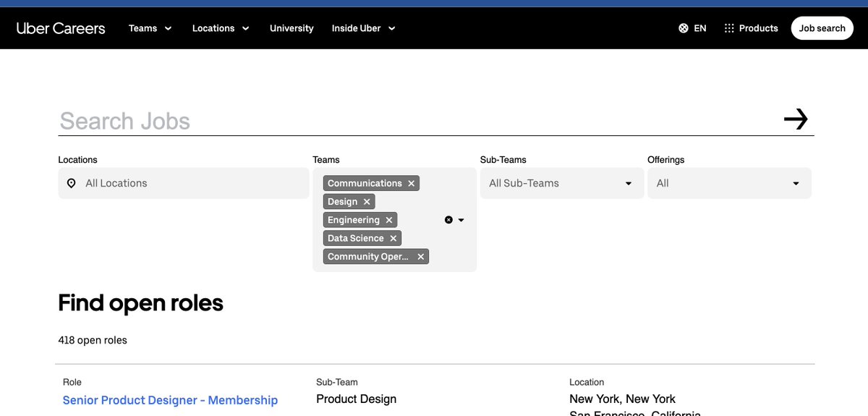Click the Products grid icon
This screenshot has height=416, width=868.
(729, 28)
